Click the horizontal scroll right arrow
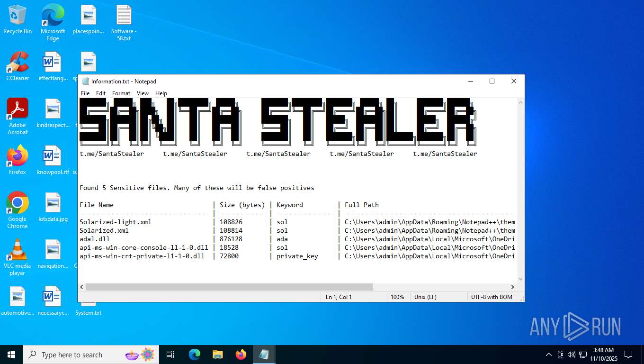Image resolution: width=644 pixels, height=364 pixels. [x=512, y=287]
